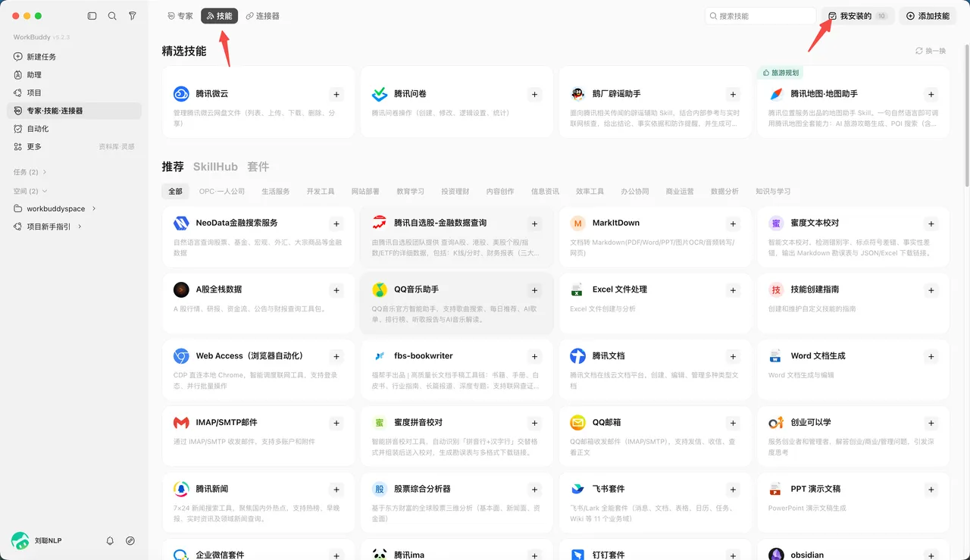Open the SkillHub tab

(x=215, y=167)
